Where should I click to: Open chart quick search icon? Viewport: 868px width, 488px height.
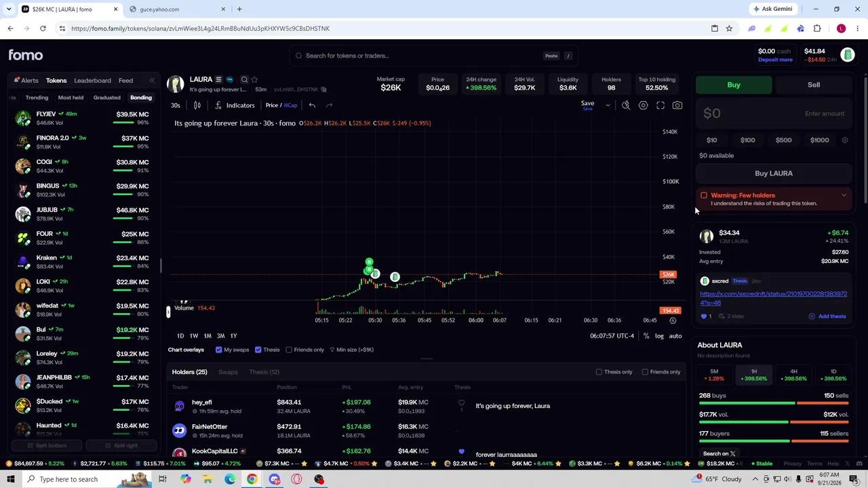626,105
